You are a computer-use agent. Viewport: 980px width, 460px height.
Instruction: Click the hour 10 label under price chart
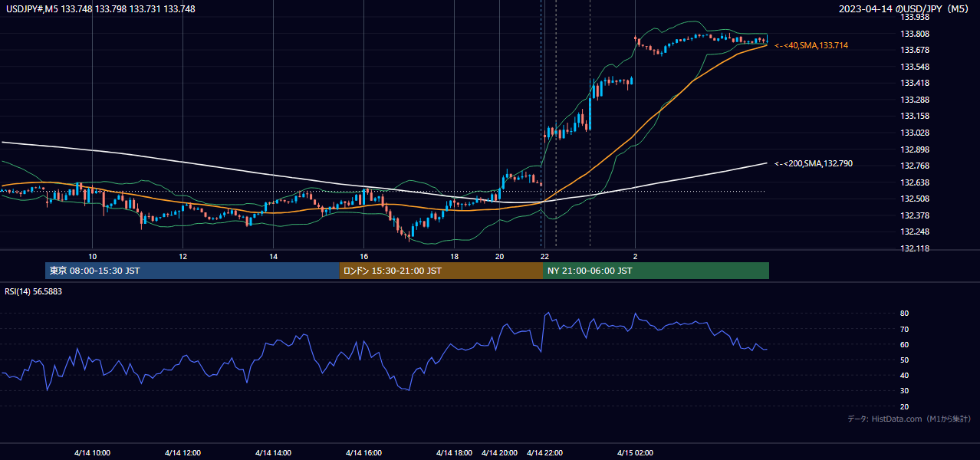pos(92,256)
